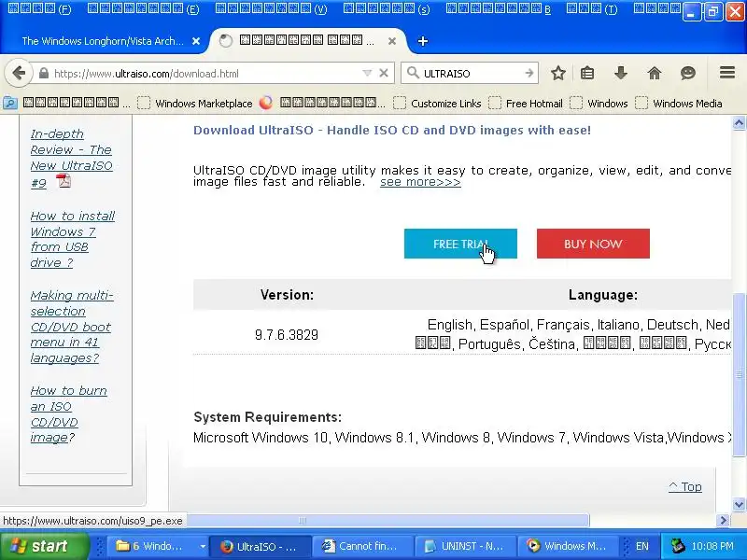Close the Windows Longhorn/Vista Archive tab
The width and height of the screenshot is (747, 560).
click(196, 41)
